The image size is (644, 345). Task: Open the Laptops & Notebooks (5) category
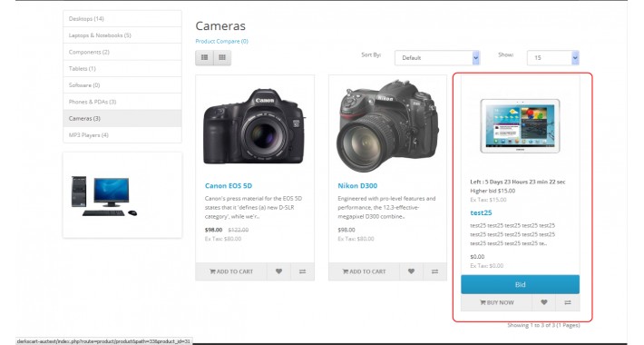point(122,35)
